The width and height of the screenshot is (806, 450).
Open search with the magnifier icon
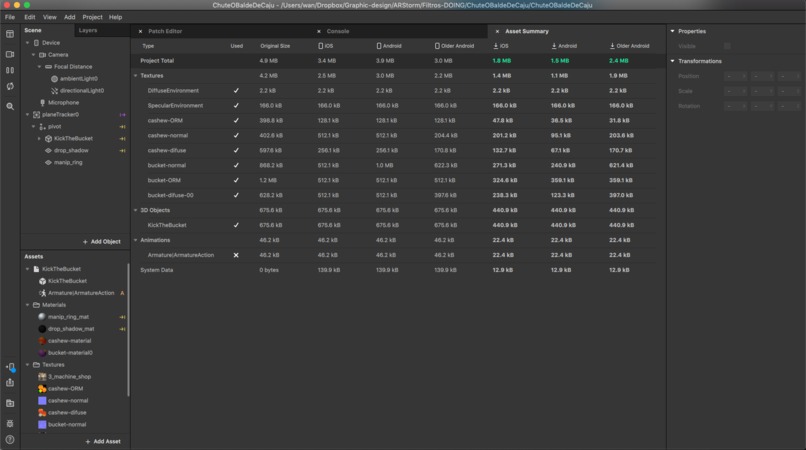click(10, 106)
